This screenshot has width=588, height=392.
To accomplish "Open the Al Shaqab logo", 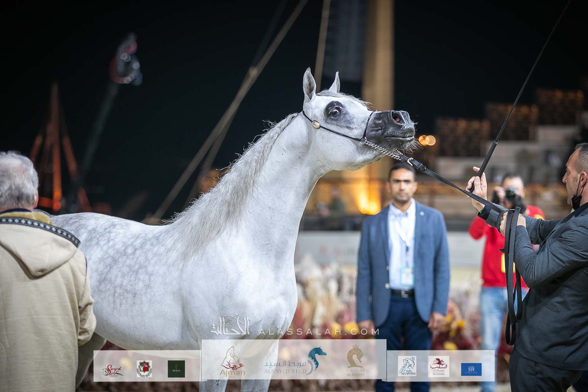I will pyautogui.click(x=439, y=366).
